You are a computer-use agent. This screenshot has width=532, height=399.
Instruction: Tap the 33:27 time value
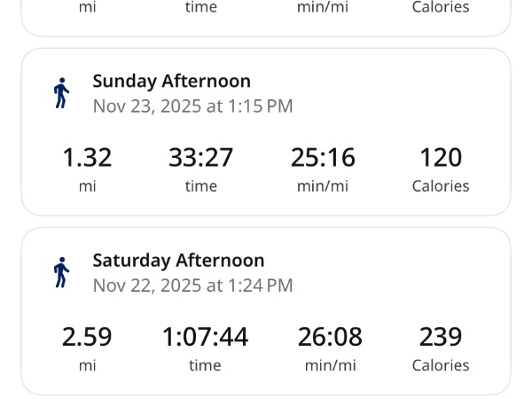click(201, 158)
